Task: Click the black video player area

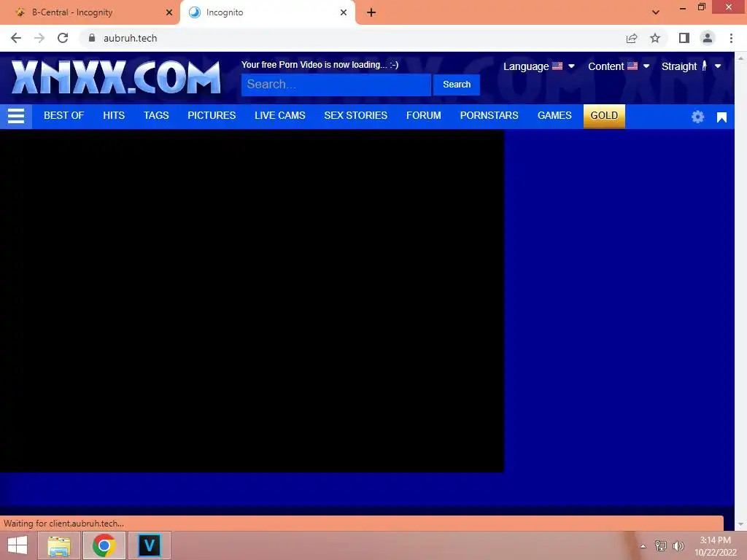Action: point(252,301)
